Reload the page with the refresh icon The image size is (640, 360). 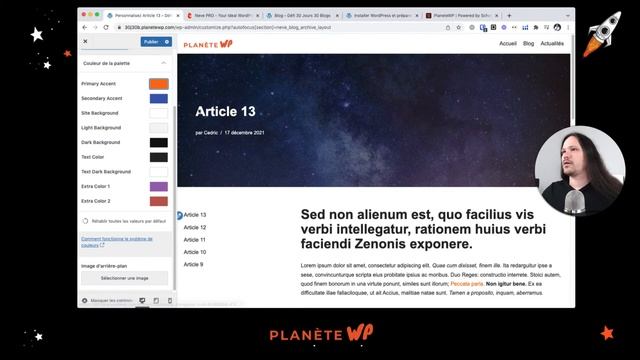pyautogui.click(x=106, y=27)
